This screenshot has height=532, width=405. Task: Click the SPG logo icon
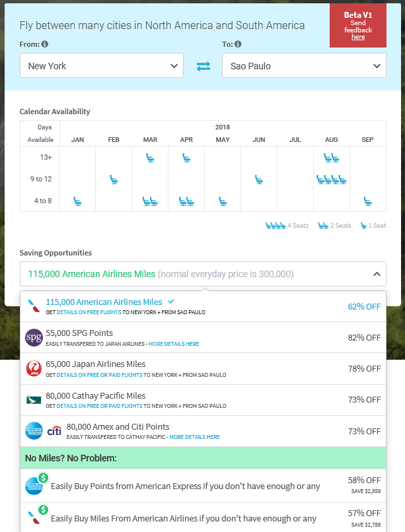pos(34,337)
